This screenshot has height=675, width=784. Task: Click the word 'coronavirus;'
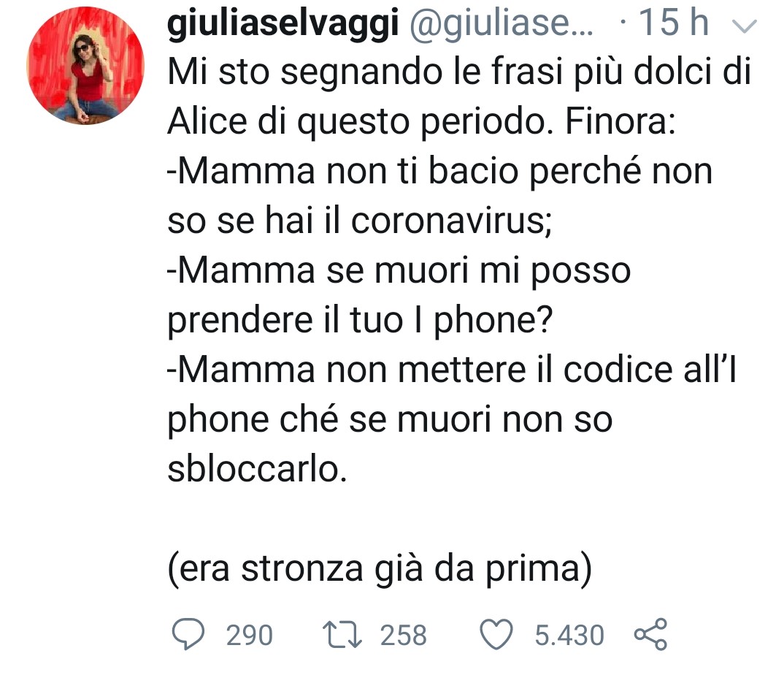tap(451, 221)
